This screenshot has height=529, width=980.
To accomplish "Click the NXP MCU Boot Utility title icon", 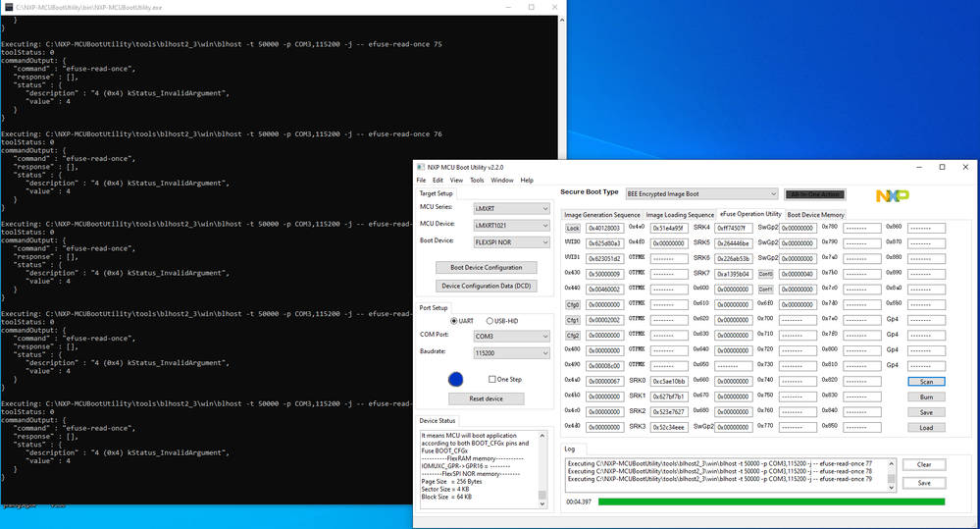I will [x=421, y=168].
